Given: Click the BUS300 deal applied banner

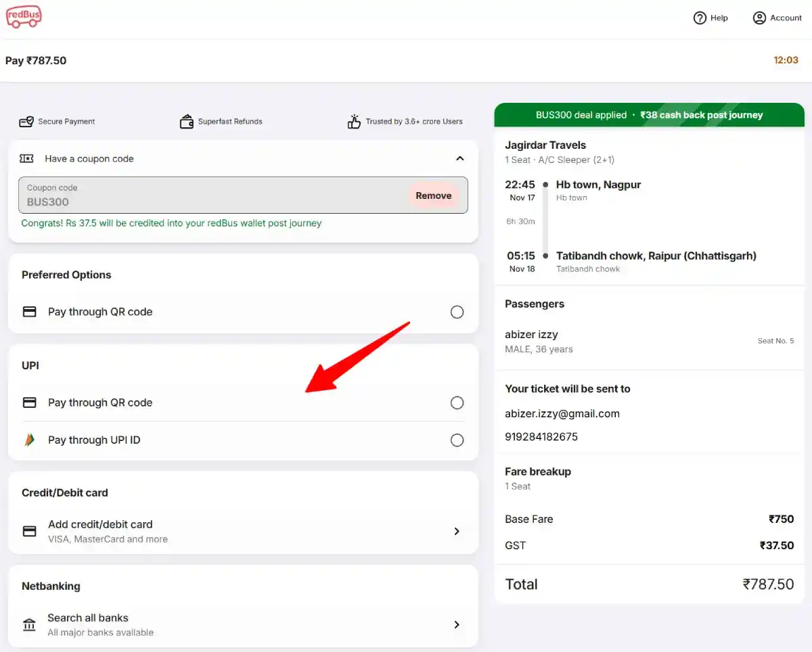Looking at the screenshot, I should (649, 115).
